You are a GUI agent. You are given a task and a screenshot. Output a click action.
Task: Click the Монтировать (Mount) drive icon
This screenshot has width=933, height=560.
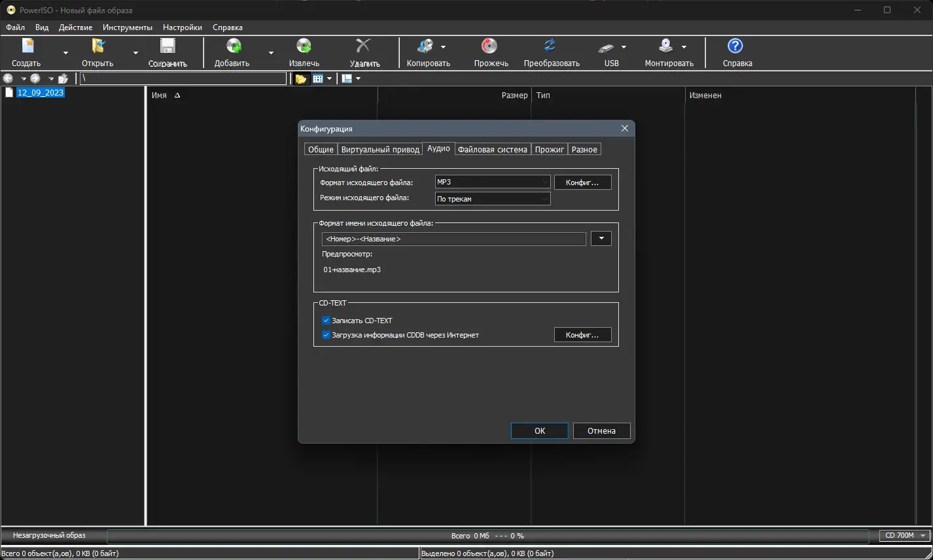(666, 46)
